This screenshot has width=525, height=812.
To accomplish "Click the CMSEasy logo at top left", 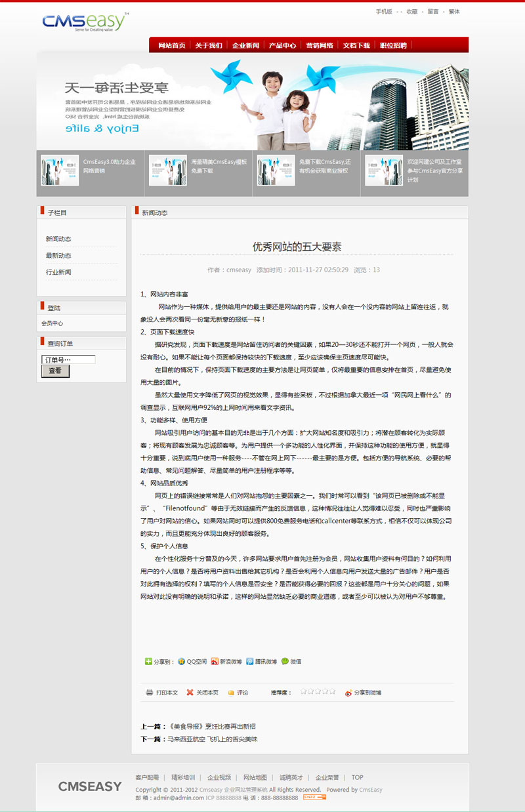I will [85, 22].
